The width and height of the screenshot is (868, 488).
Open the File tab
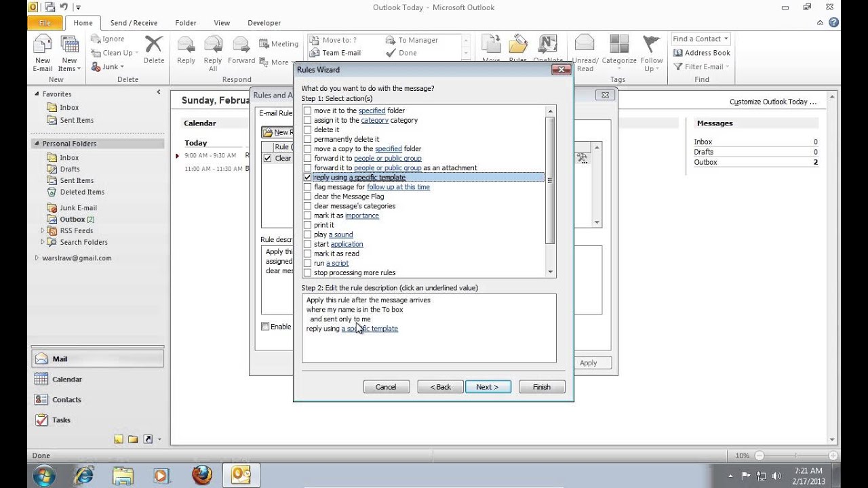click(x=45, y=22)
